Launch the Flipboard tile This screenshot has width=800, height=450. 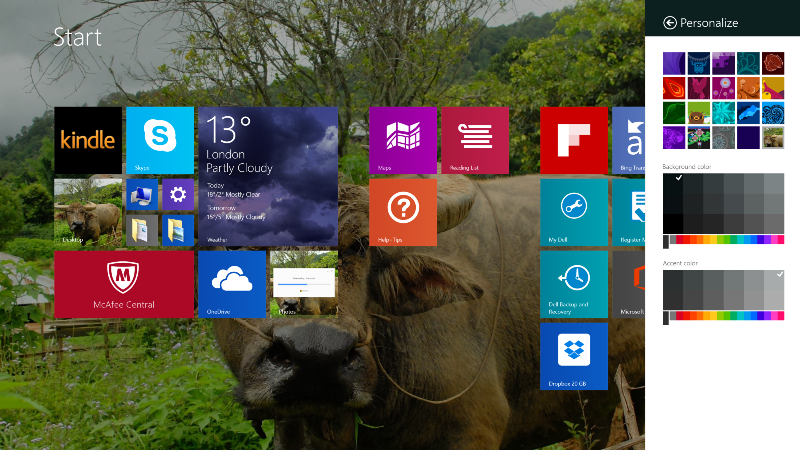pos(574,141)
